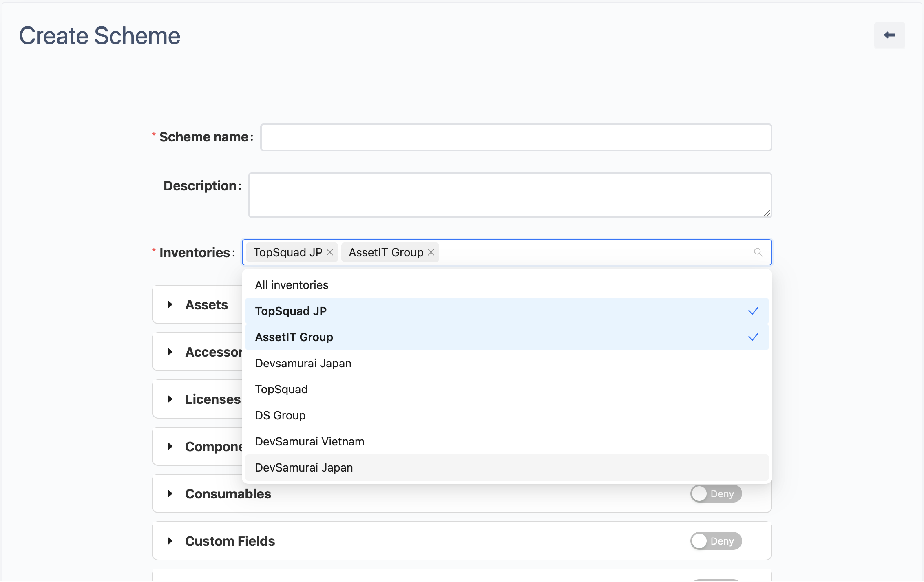This screenshot has width=924, height=582.
Task: Remove the AssetIT Group tag
Action: pos(431,253)
